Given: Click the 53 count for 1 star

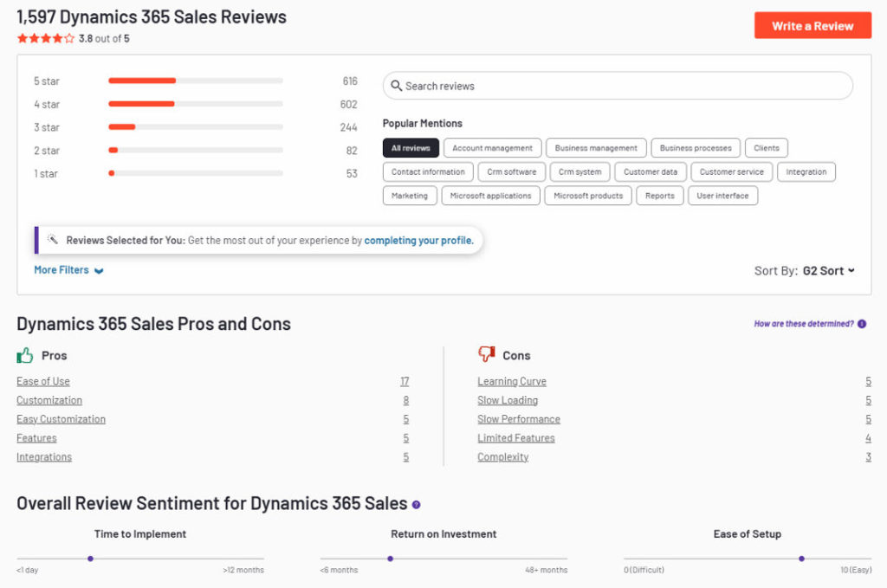Looking at the screenshot, I should [x=352, y=173].
